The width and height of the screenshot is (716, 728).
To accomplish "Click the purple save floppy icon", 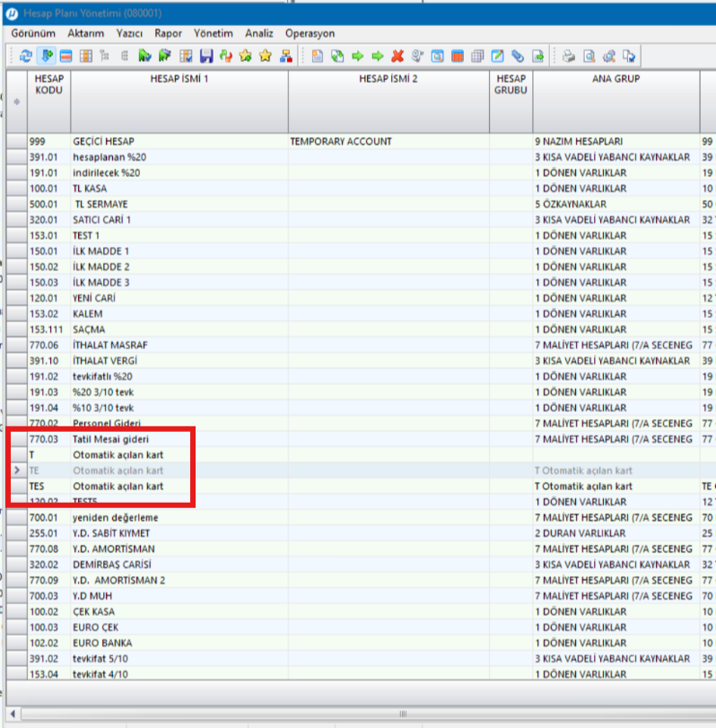I will [206, 57].
